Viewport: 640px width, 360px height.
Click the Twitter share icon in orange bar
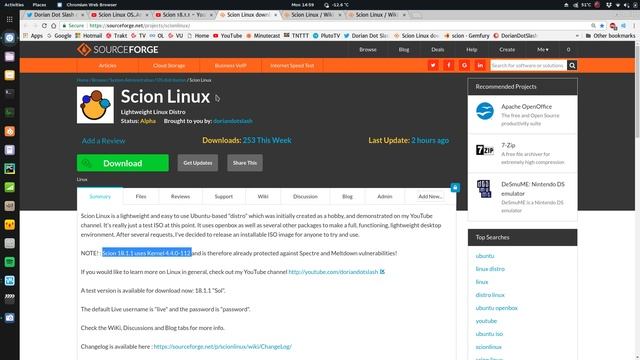tap(433, 65)
